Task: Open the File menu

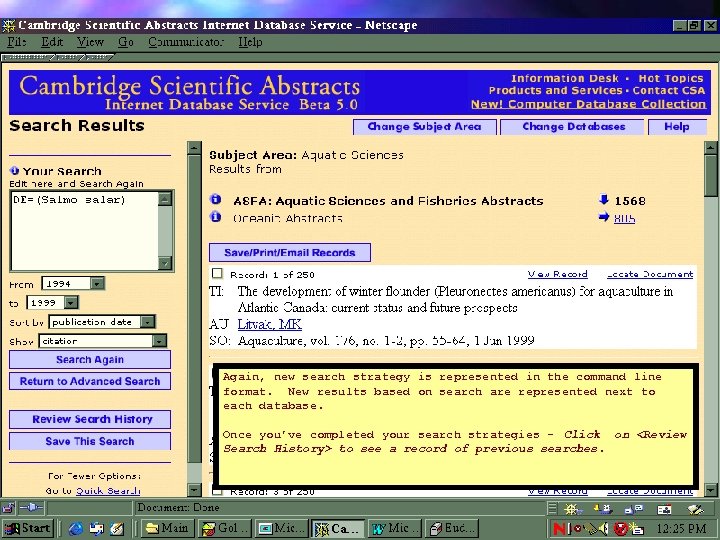Action: (x=17, y=42)
